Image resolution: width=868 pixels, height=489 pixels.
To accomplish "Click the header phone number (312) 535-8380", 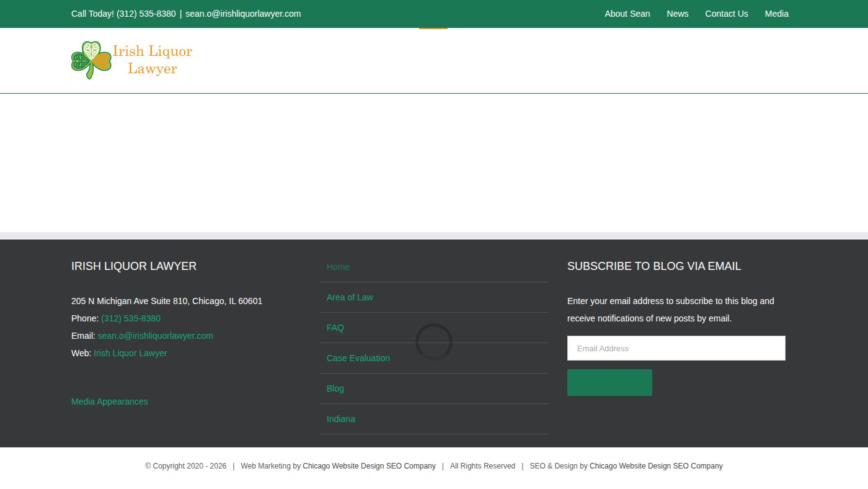I will [146, 14].
